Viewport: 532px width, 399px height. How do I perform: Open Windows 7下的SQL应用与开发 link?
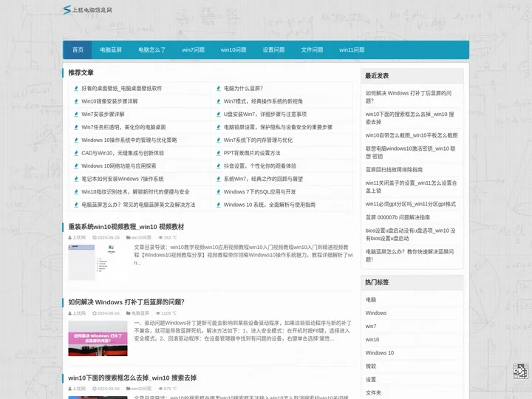259,191
